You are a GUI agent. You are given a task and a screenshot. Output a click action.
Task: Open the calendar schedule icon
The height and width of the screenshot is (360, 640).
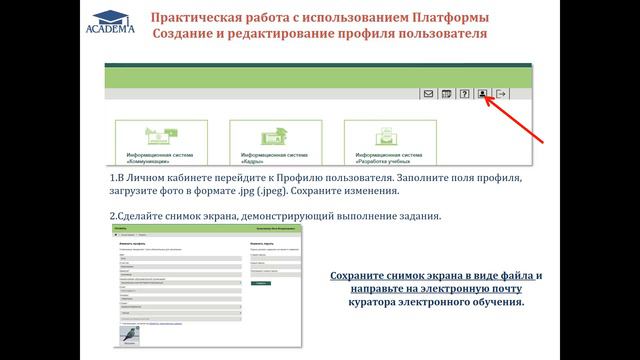click(x=446, y=94)
